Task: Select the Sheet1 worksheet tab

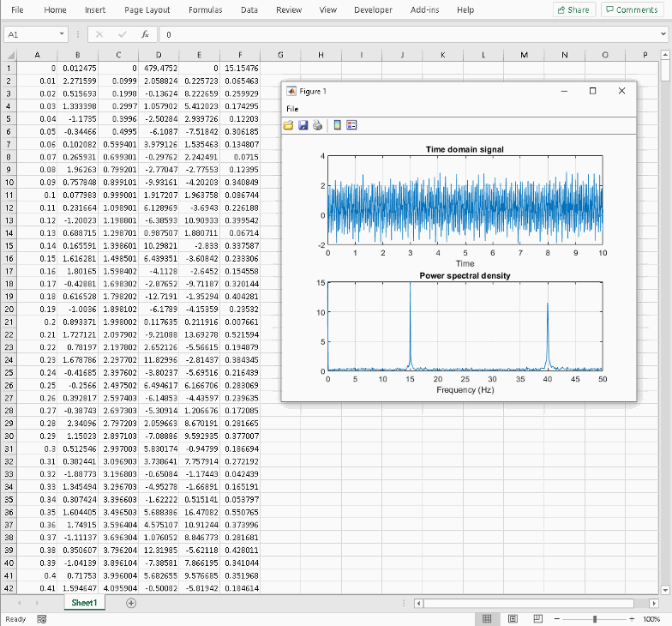Action: coord(84,603)
